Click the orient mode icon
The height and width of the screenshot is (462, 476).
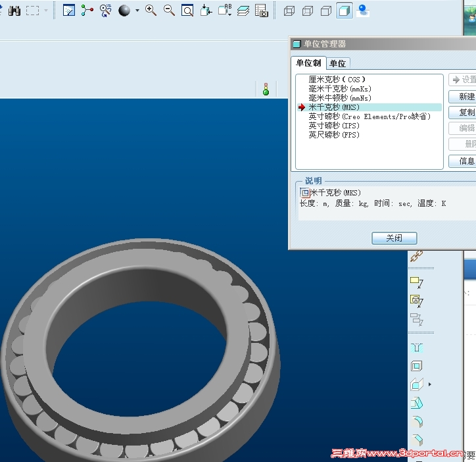tap(105, 11)
